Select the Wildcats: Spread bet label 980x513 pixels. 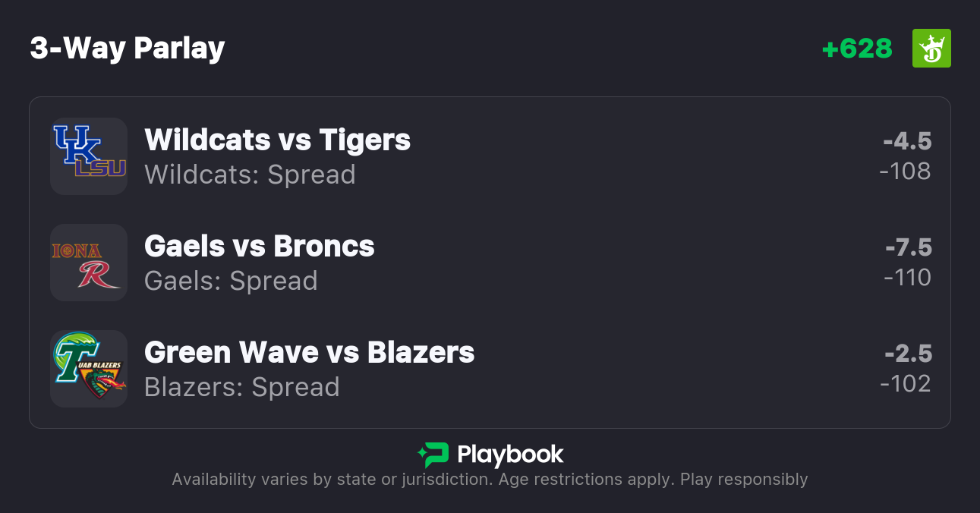(x=250, y=175)
